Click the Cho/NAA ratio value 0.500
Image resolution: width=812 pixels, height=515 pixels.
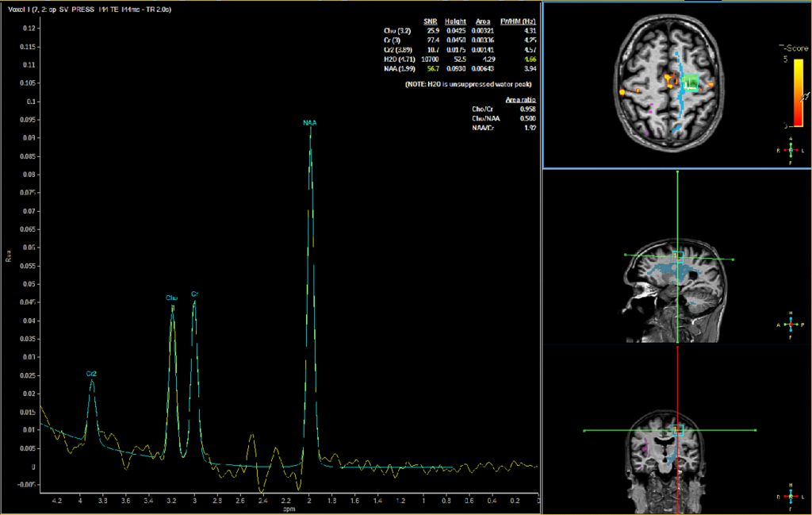tap(527, 118)
